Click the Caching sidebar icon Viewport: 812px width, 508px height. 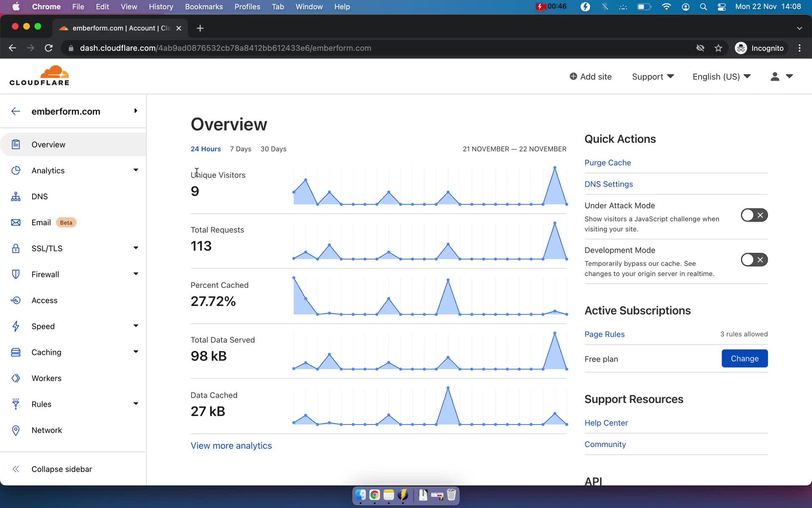tap(16, 352)
